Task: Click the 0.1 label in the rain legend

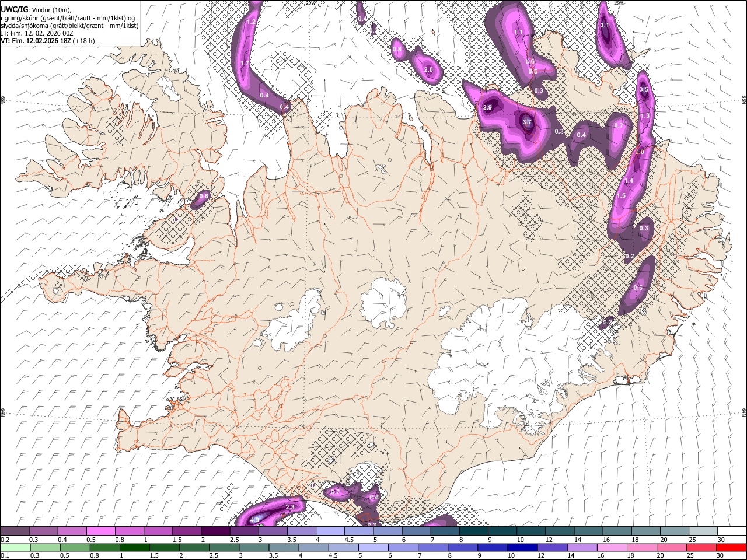Action: pyautogui.click(x=4, y=555)
